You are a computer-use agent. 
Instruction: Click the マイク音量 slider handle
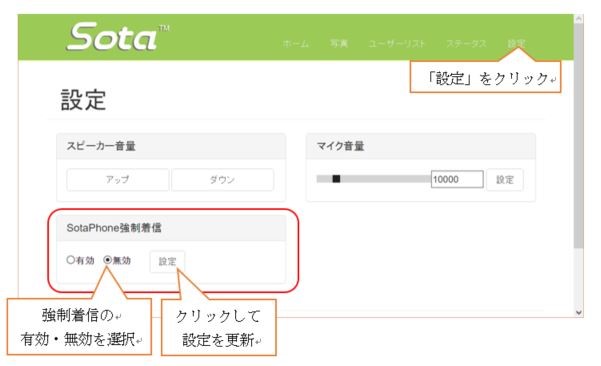(336, 179)
